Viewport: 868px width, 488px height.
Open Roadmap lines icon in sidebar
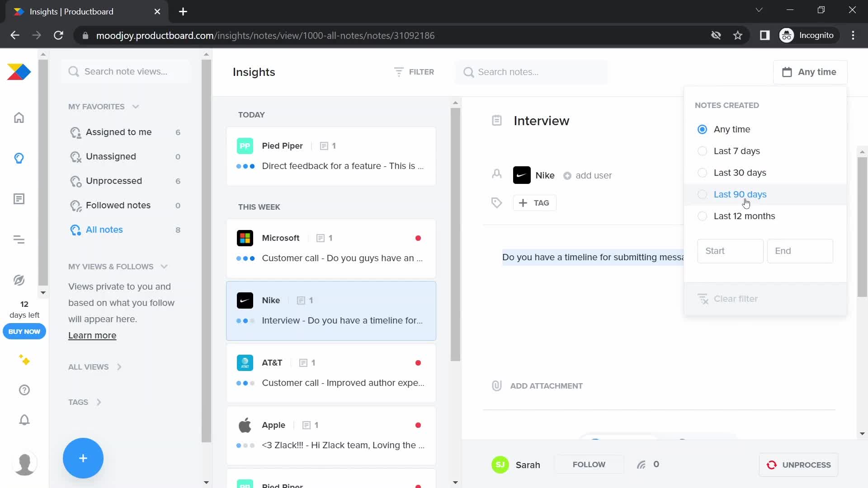pos(19,239)
